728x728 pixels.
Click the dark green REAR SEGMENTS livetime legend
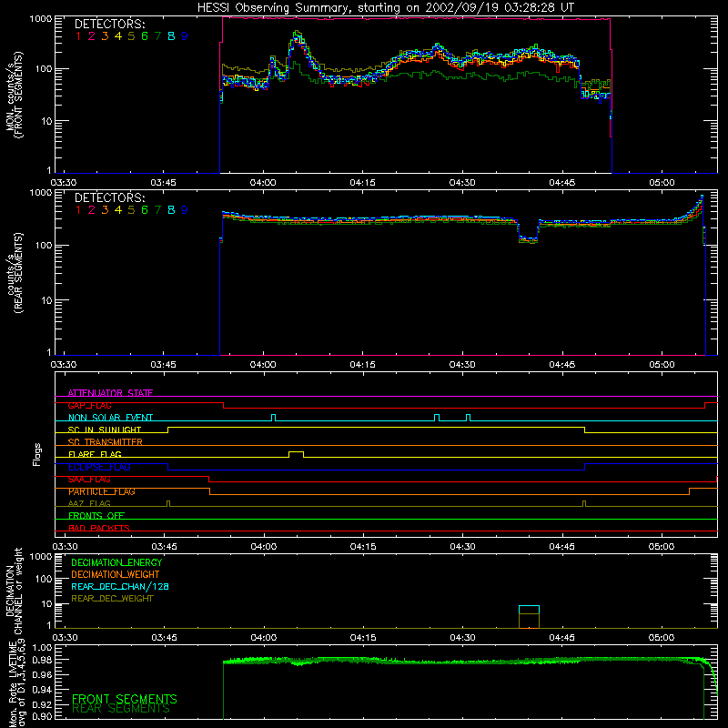point(121,709)
